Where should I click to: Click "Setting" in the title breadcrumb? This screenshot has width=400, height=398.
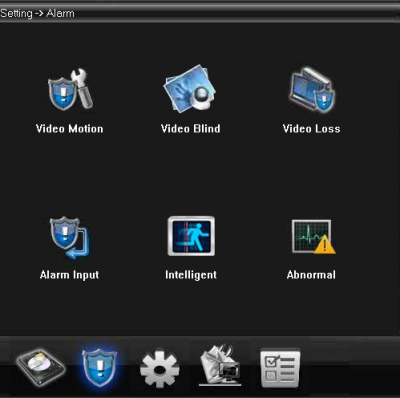[x=16, y=14]
